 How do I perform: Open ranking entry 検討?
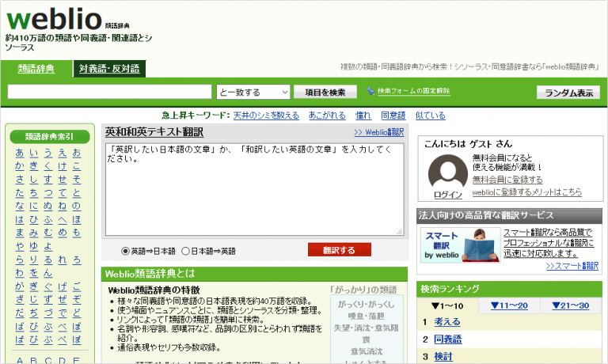pyautogui.click(x=443, y=356)
